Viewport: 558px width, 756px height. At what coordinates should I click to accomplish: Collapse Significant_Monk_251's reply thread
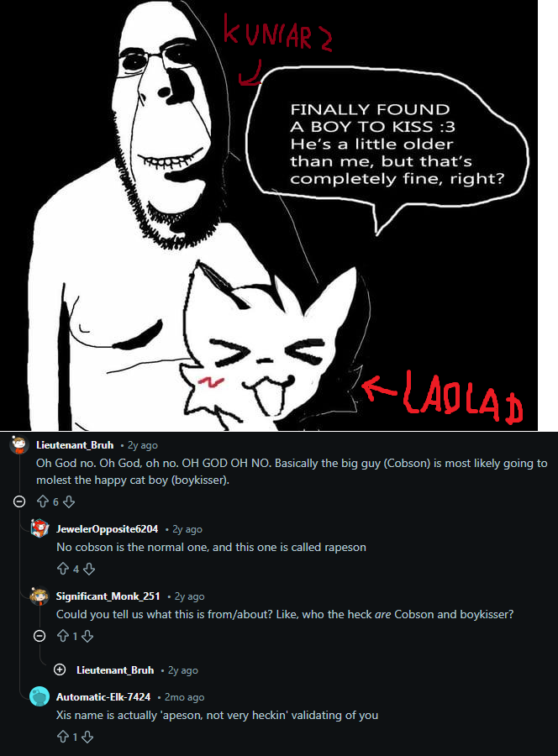click(x=39, y=636)
